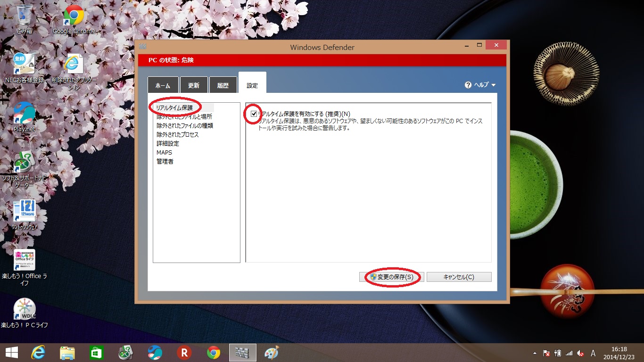Screen dimensions: 644x362
Task: Open the Recycle Bin desktop icon
Action: click(24, 19)
